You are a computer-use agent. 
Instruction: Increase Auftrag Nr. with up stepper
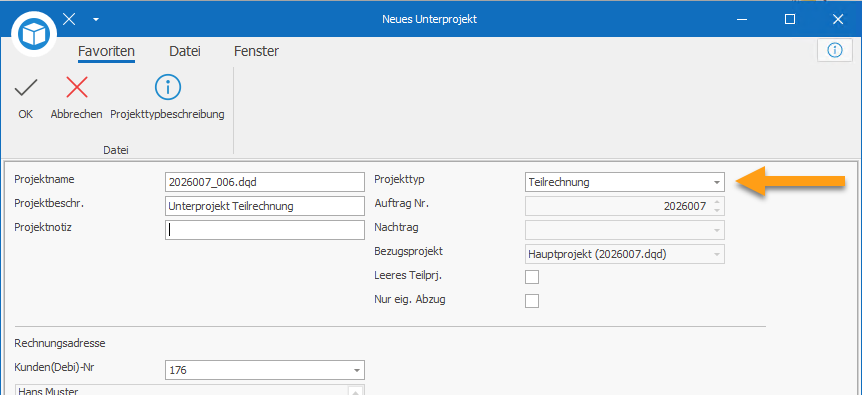(717, 202)
